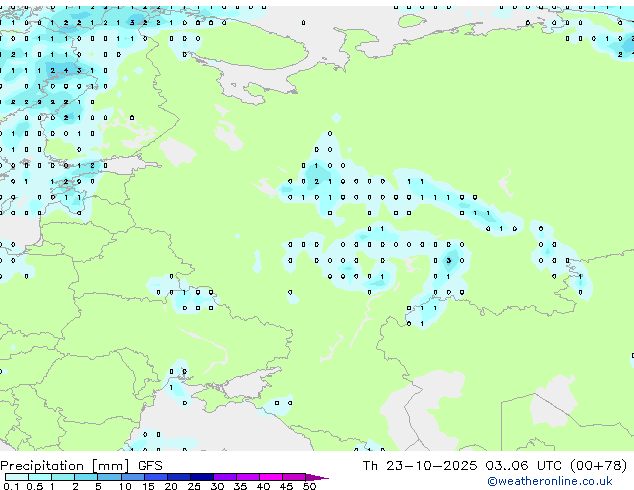Click the ©weatheronline.co.uk link
Image resolution: width=634 pixels, height=490 pixels.
[550, 481]
